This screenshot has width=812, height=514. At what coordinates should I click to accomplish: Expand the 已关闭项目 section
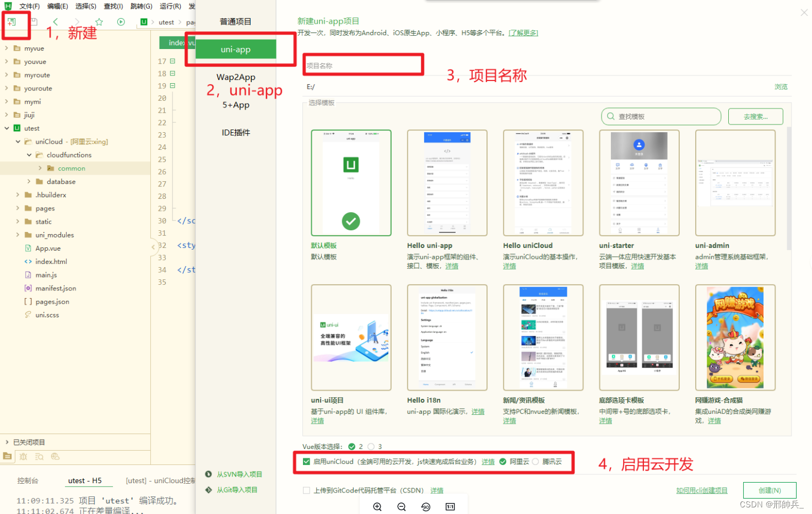7,442
